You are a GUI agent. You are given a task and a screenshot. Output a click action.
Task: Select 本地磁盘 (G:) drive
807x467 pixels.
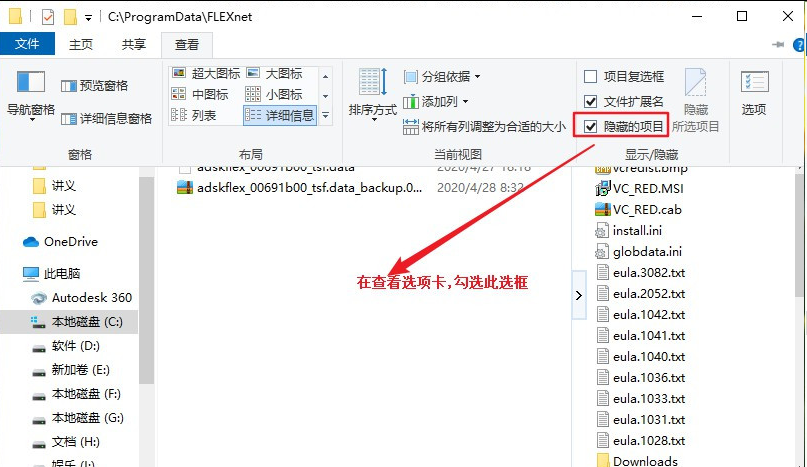[78, 418]
